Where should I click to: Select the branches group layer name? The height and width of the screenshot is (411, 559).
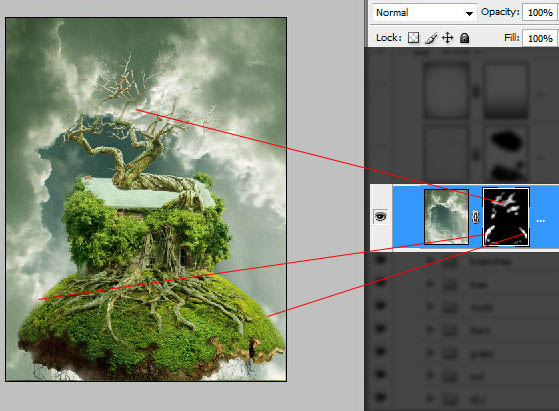[x=491, y=262]
